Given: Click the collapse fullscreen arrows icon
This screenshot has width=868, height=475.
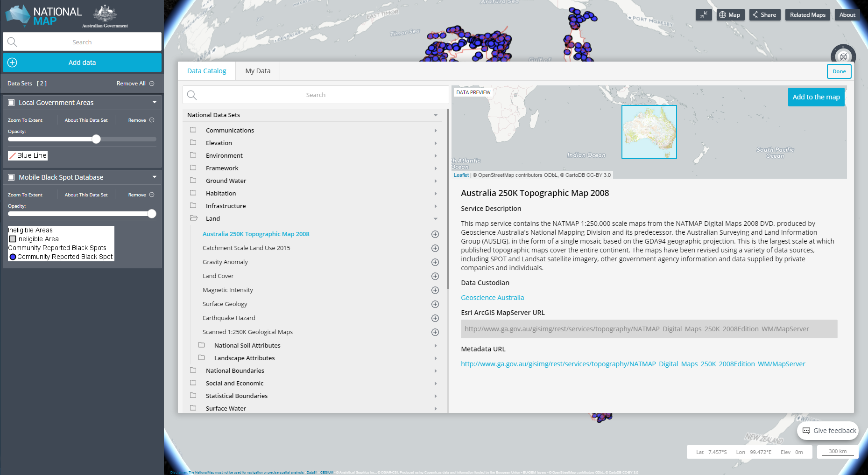Looking at the screenshot, I should click(x=704, y=15).
